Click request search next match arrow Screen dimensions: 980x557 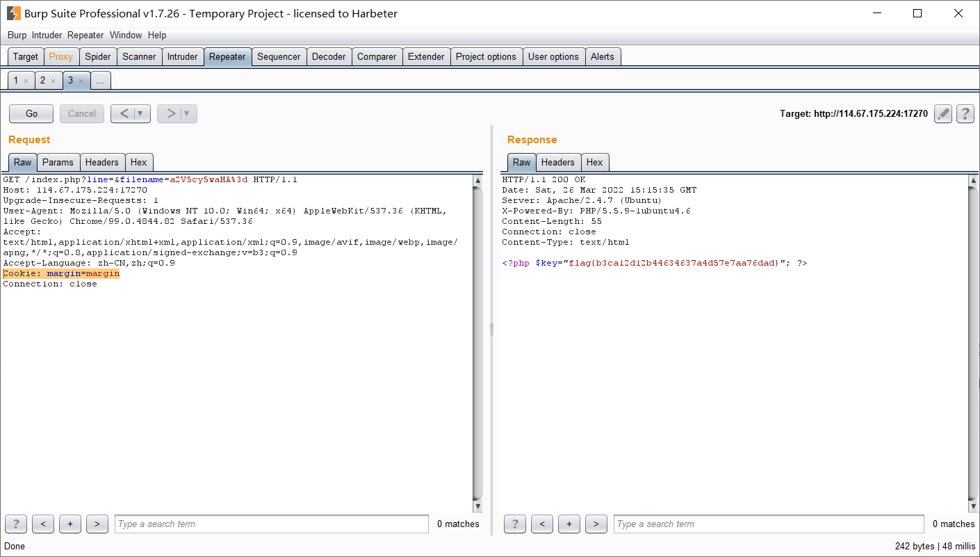[x=97, y=524]
